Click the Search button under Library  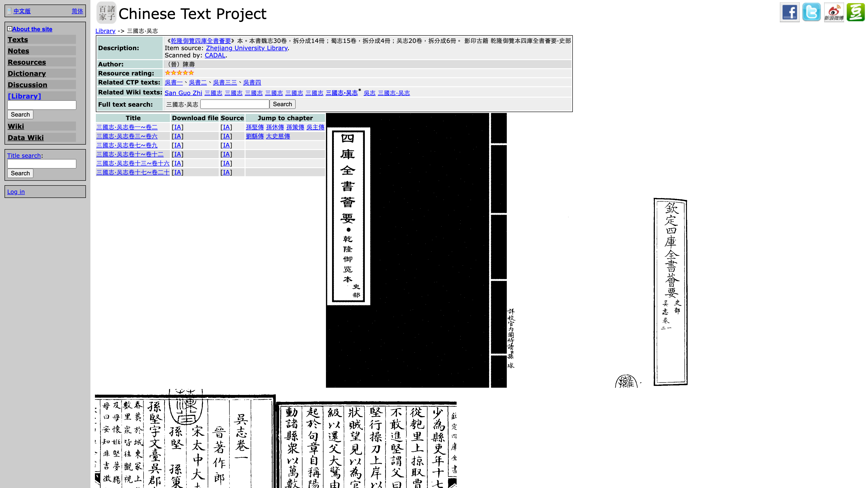click(x=20, y=115)
